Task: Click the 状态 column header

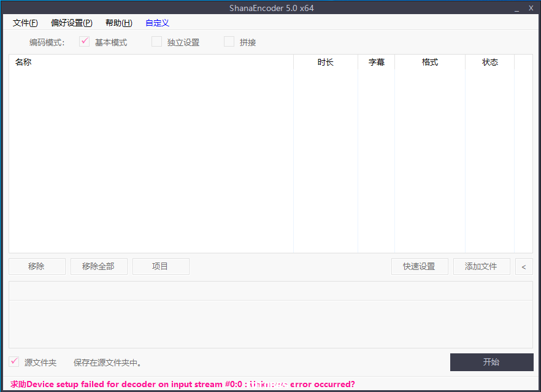Action: coord(490,62)
